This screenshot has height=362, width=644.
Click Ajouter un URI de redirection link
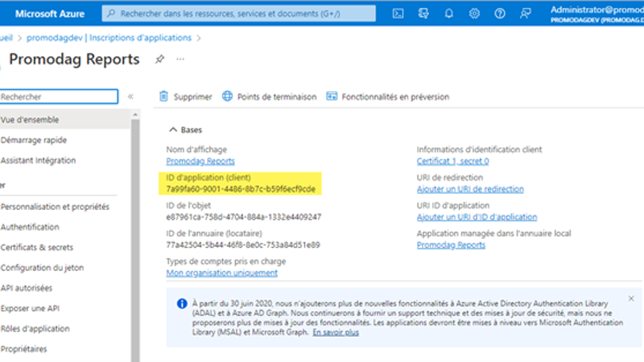[470, 189]
